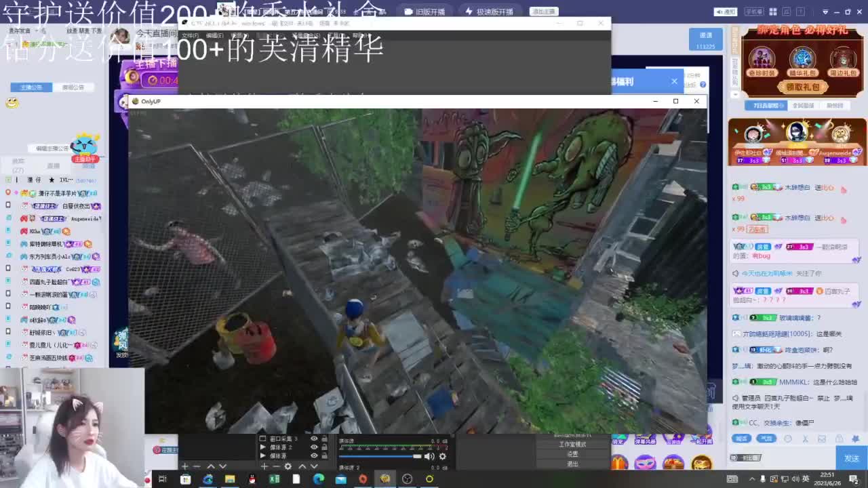The image size is (868, 488).
Task: Click 极速版开播 button in top bar
Action: coord(490,12)
